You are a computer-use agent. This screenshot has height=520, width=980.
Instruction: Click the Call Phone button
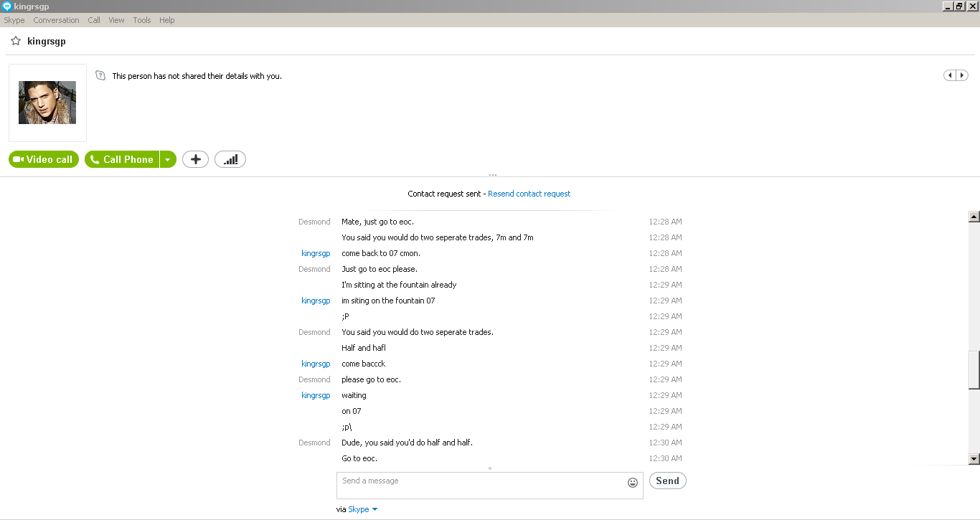click(121, 159)
